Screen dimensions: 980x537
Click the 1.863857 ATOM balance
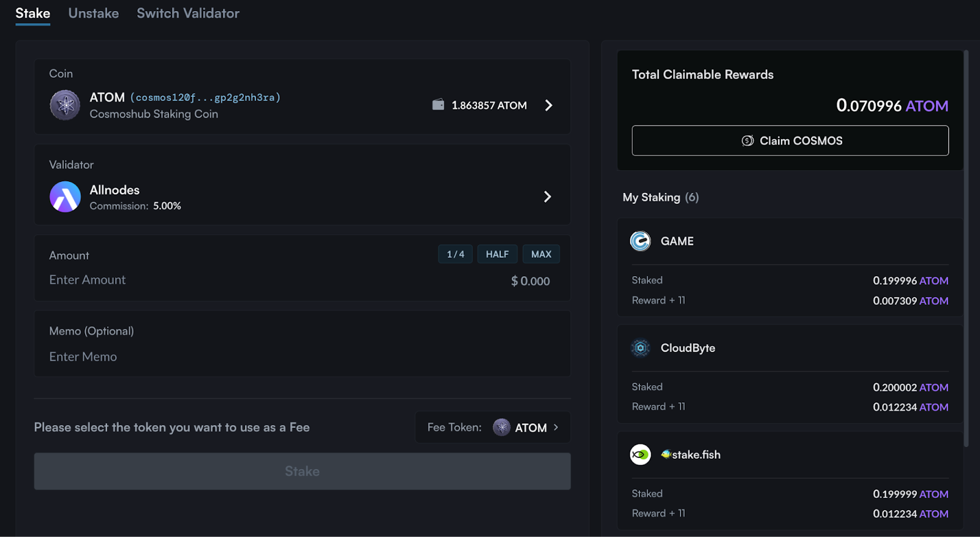tap(489, 105)
